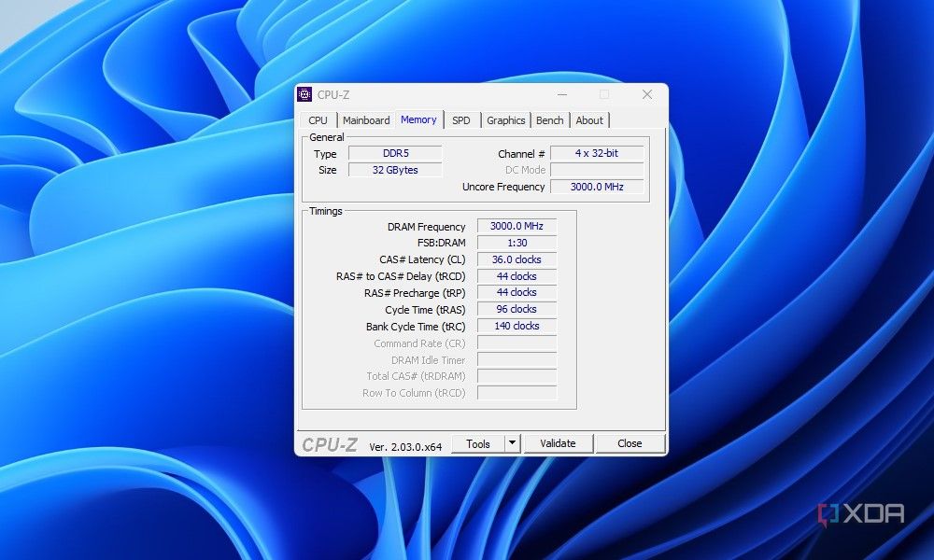This screenshot has width=934, height=560.
Task: Click the Tools button
Action: click(x=477, y=444)
